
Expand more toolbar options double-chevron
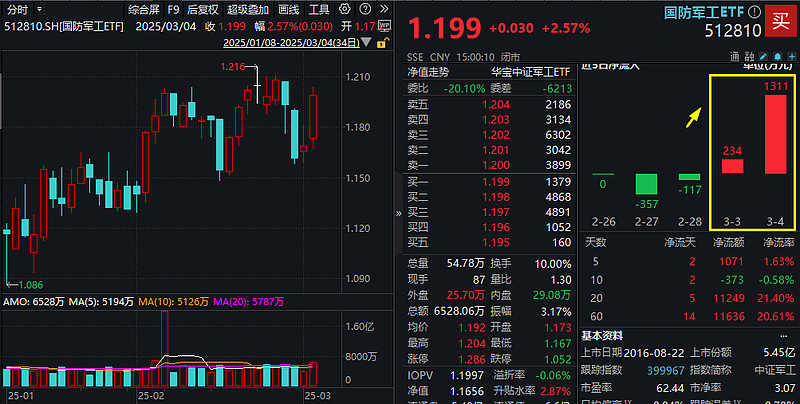(x=384, y=9)
